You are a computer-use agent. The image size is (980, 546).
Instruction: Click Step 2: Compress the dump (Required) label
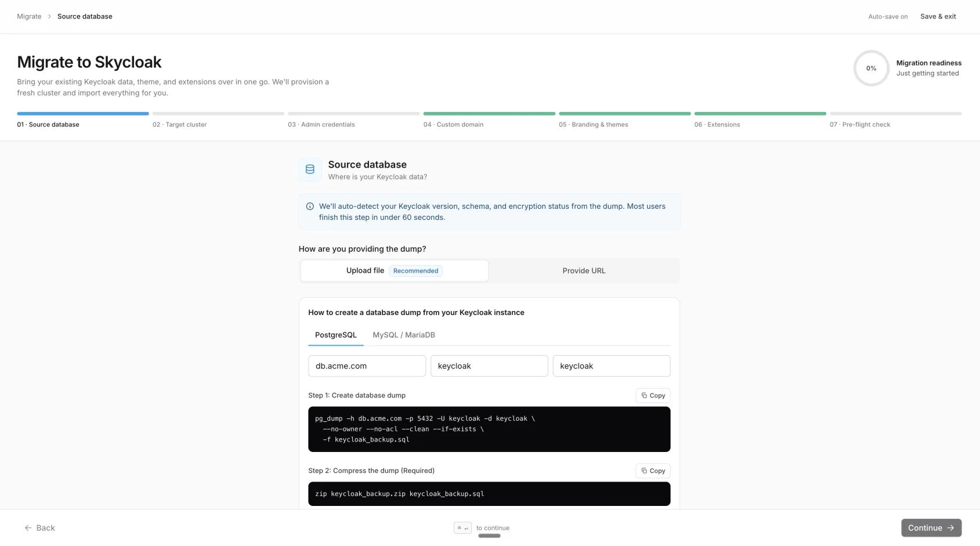tap(371, 471)
